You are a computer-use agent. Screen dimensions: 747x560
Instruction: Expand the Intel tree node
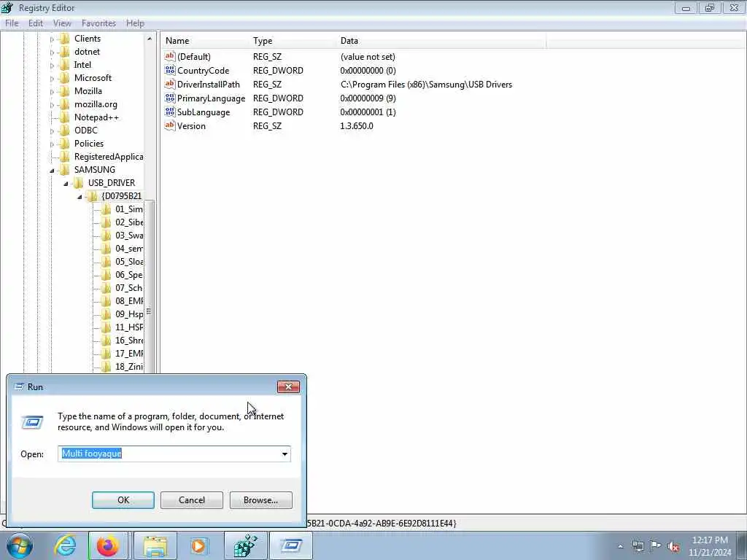point(52,65)
